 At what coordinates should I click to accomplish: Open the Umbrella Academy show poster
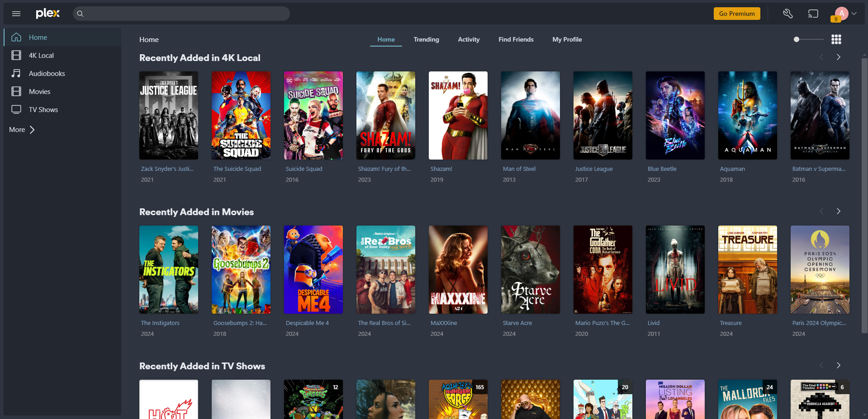820,399
